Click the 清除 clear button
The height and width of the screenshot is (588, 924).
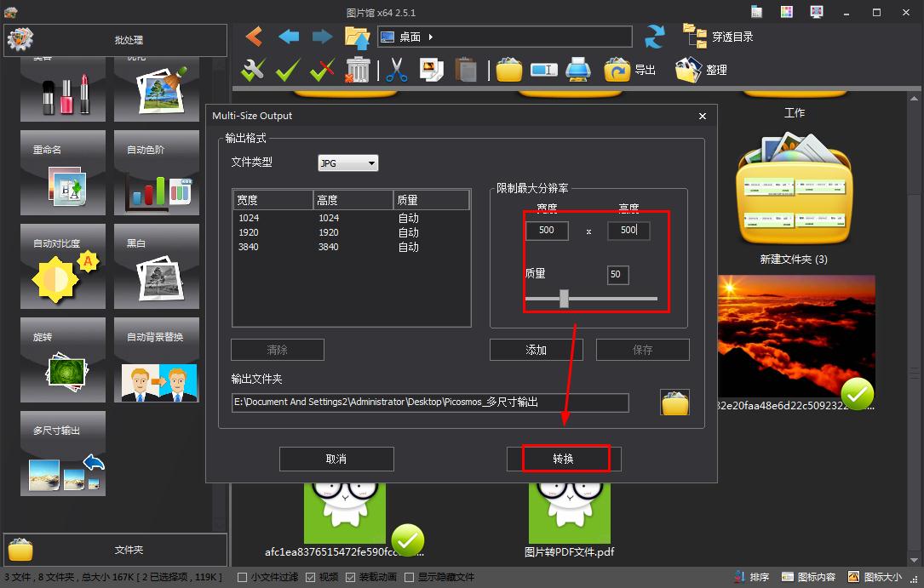pos(278,351)
